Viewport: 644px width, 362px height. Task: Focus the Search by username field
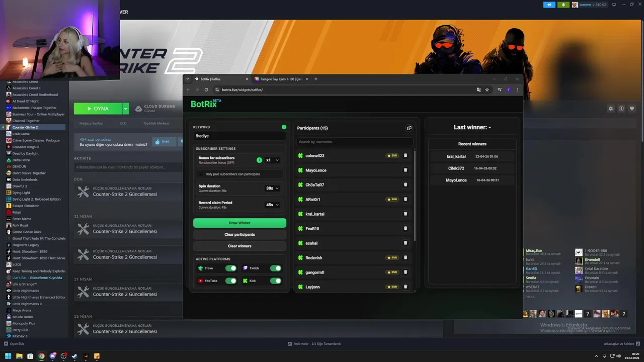355,142
